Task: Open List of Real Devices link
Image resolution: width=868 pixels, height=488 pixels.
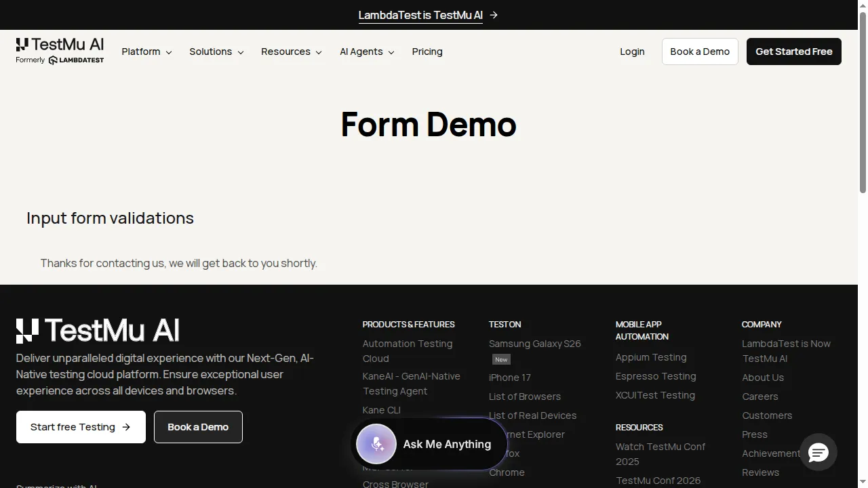Action: click(x=533, y=415)
